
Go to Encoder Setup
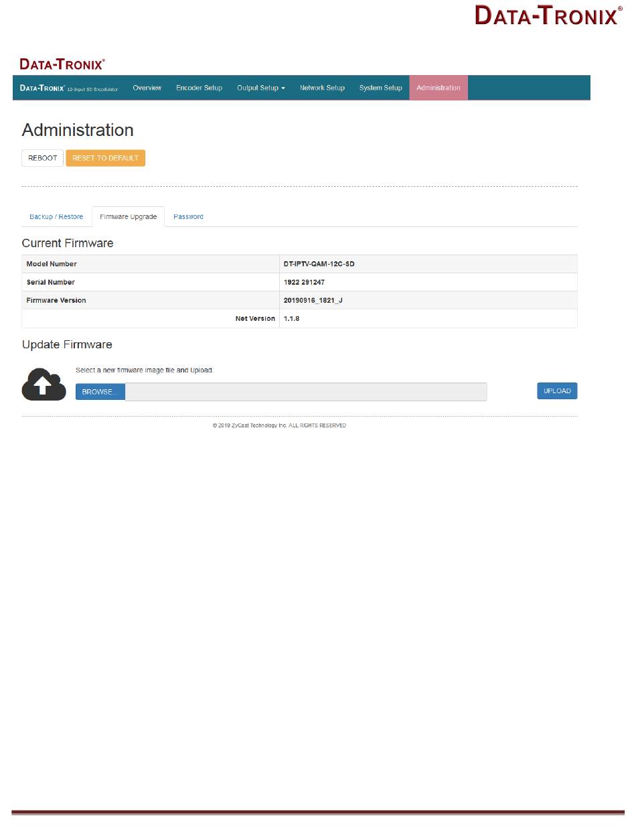click(199, 88)
